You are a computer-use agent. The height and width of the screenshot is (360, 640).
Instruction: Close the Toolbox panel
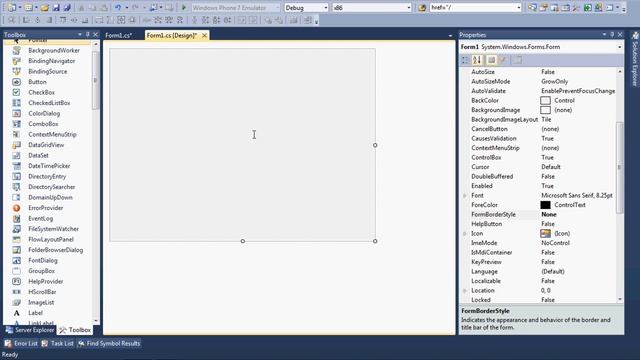coord(96,35)
